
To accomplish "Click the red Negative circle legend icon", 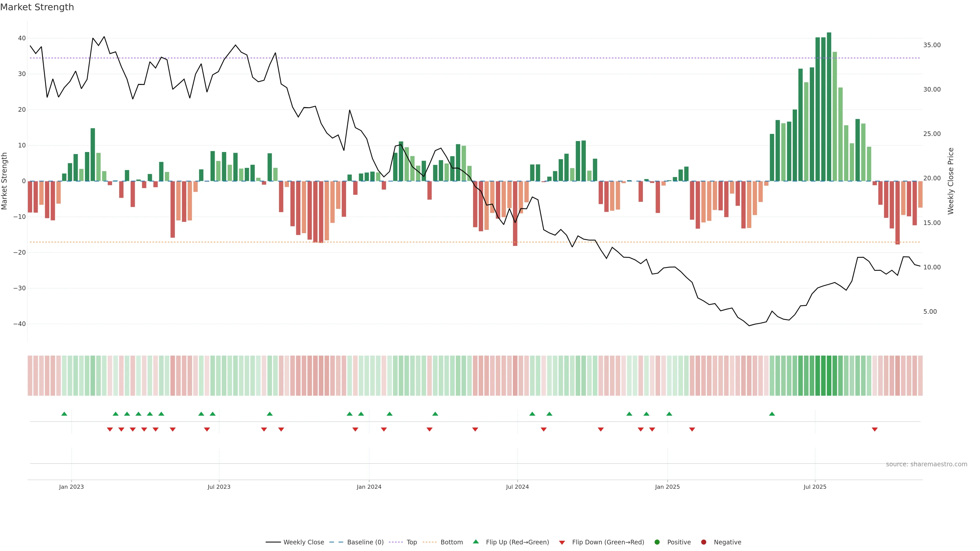I will pyautogui.click(x=703, y=542).
